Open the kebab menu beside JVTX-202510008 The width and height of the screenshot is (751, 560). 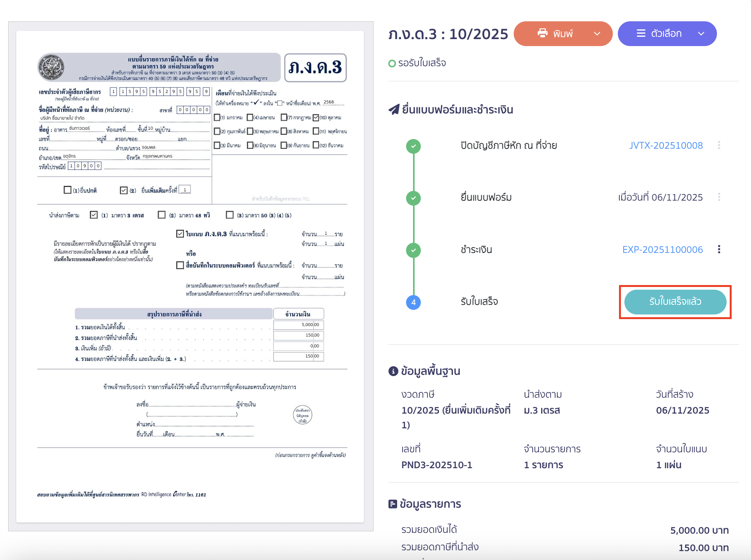(x=719, y=146)
